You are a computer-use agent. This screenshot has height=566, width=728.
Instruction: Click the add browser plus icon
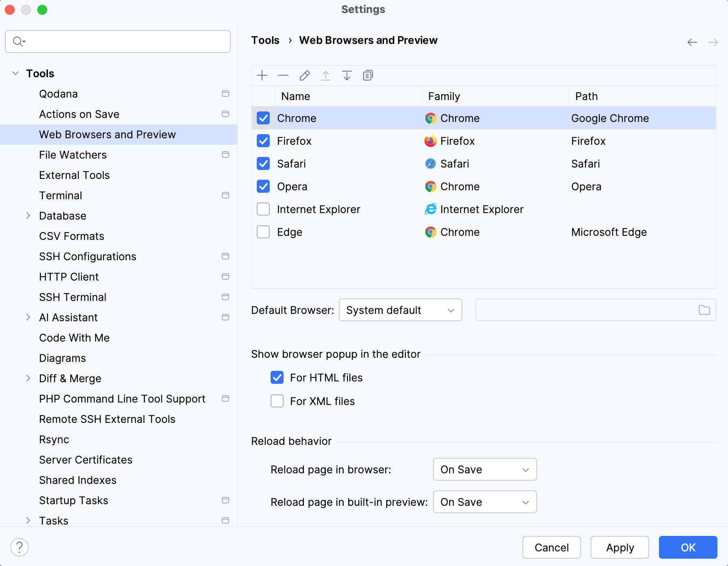262,75
